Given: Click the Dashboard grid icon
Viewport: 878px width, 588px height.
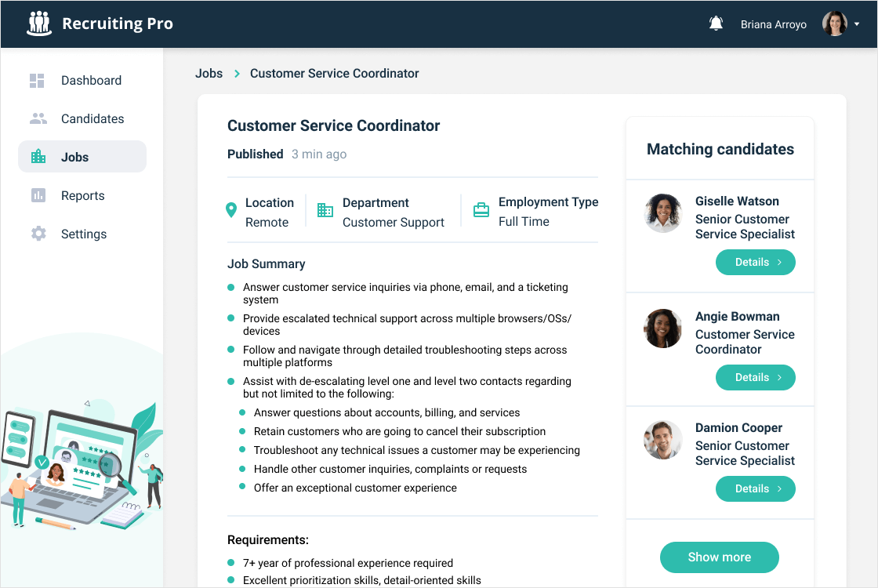Looking at the screenshot, I should point(37,80).
